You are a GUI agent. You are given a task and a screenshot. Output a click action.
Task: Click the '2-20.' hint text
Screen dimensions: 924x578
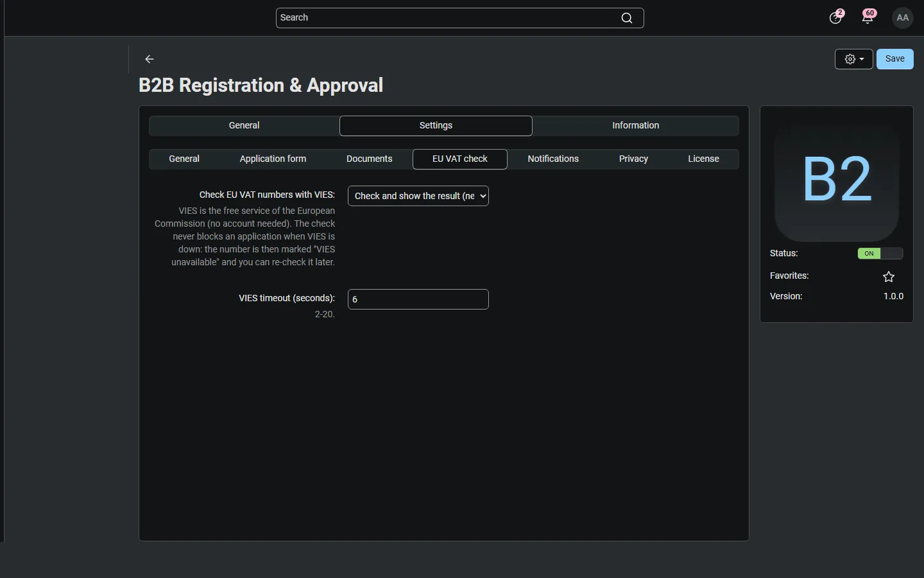pyautogui.click(x=325, y=315)
